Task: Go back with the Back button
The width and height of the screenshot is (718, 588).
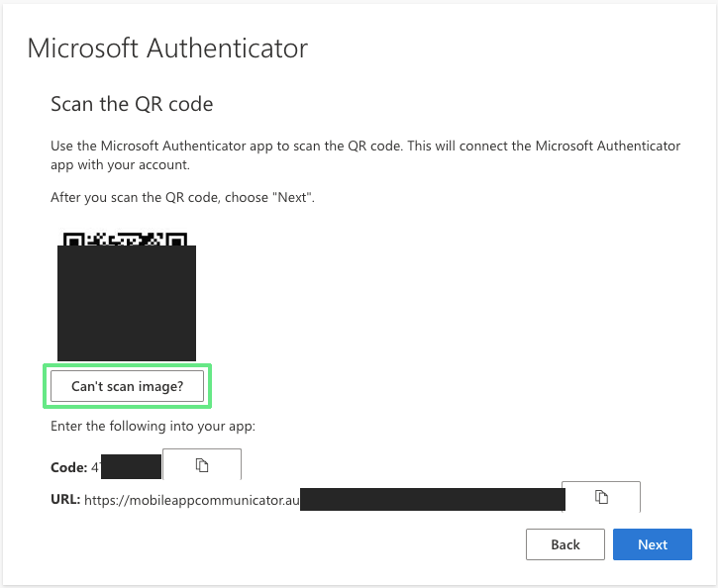Action: click(565, 544)
